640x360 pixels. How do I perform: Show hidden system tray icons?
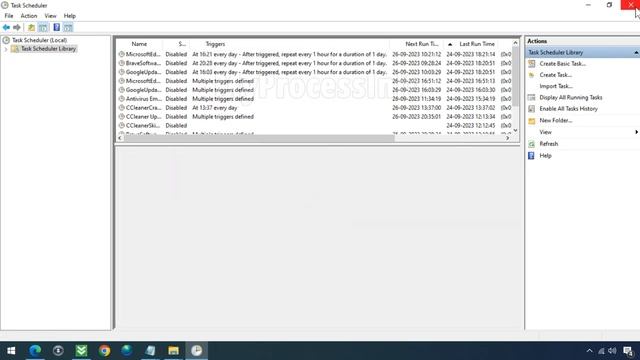point(589,351)
